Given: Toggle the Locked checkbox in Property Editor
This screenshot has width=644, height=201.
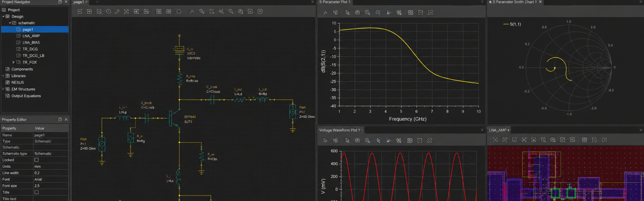Looking at the screenshot, I should pyautogui.click(x=37, y=160).
